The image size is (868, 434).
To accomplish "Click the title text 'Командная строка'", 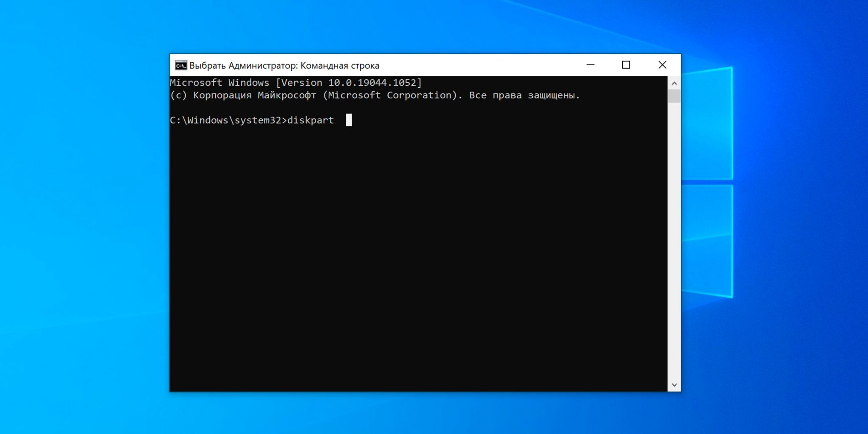I will tap(339, 66).
